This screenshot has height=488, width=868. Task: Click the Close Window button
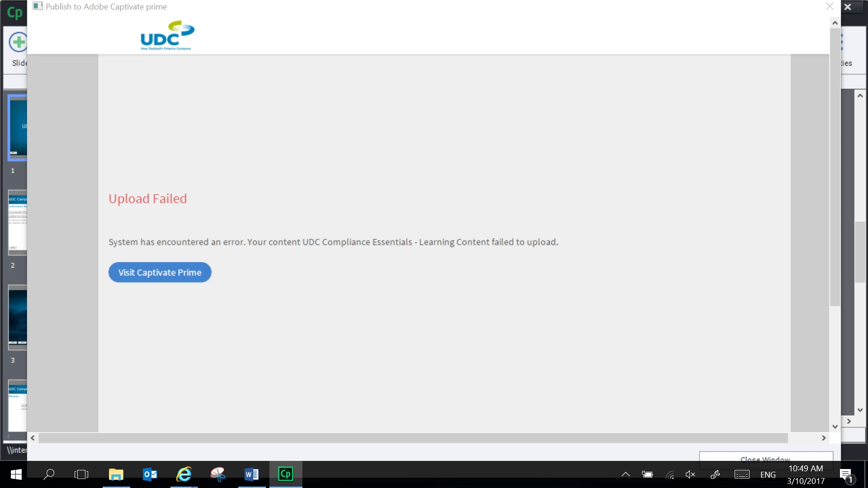click(x=765, y=457)
